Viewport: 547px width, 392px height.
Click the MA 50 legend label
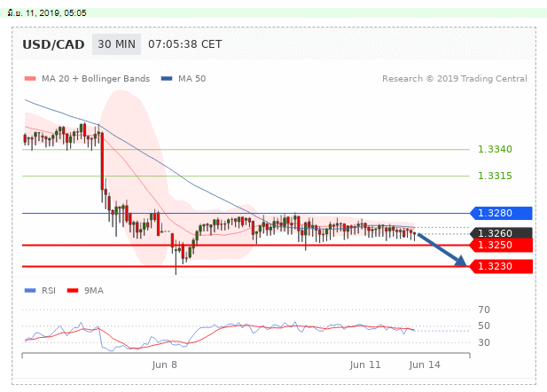[191, 79]
